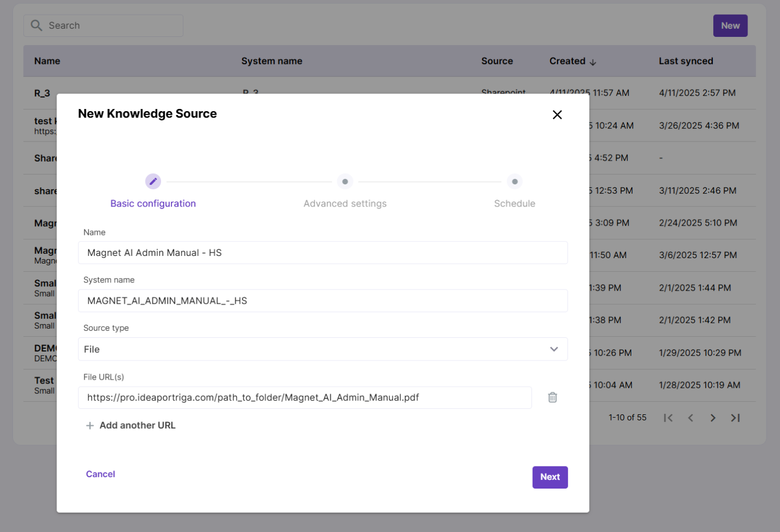Delete the file URL with trash icon
This screenshot has width=780, height=532.
(552, 398)
